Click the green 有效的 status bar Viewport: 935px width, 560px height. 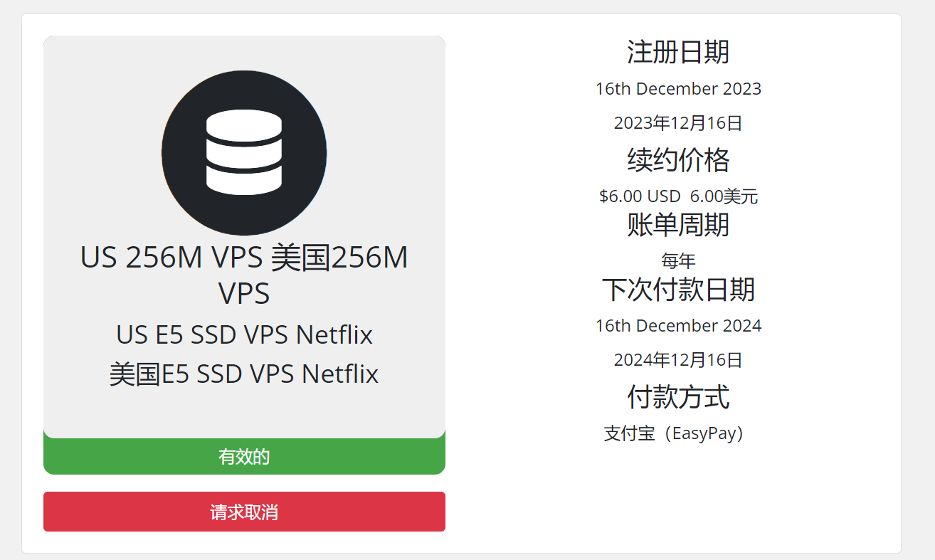tap(244, 456)
